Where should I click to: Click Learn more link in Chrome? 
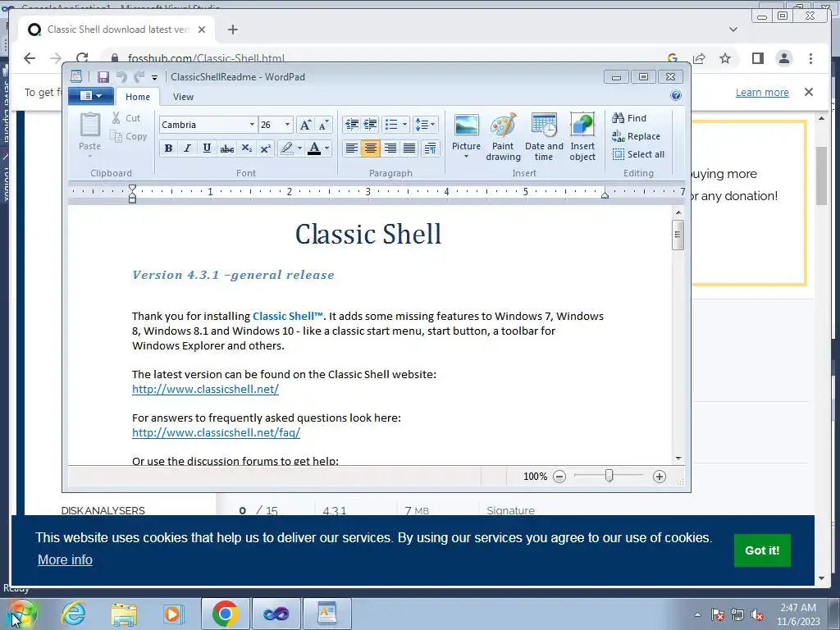tap(762, 92)
